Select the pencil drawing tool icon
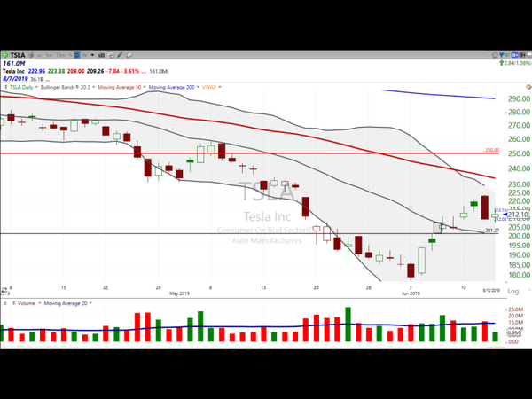532x399 pixels. [x=120, y=55]
